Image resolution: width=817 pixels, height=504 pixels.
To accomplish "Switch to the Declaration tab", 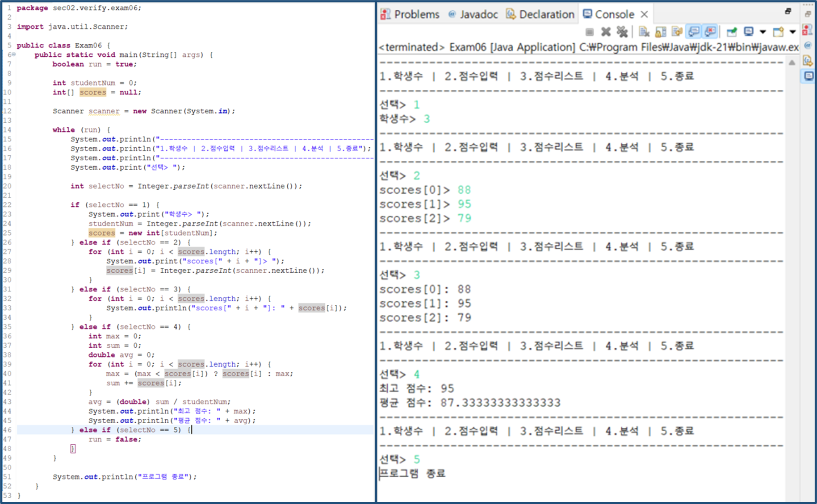I will pyautogui.click(x=540, y=14).
